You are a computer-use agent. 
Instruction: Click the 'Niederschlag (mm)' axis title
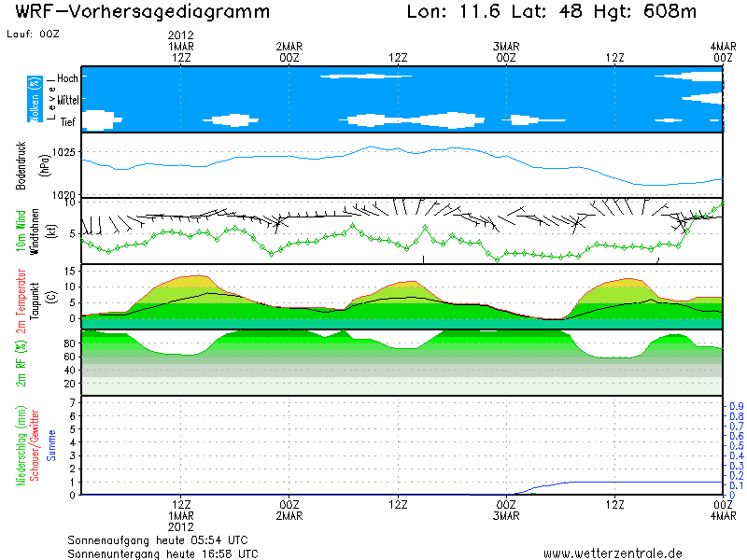pos(21,446)
